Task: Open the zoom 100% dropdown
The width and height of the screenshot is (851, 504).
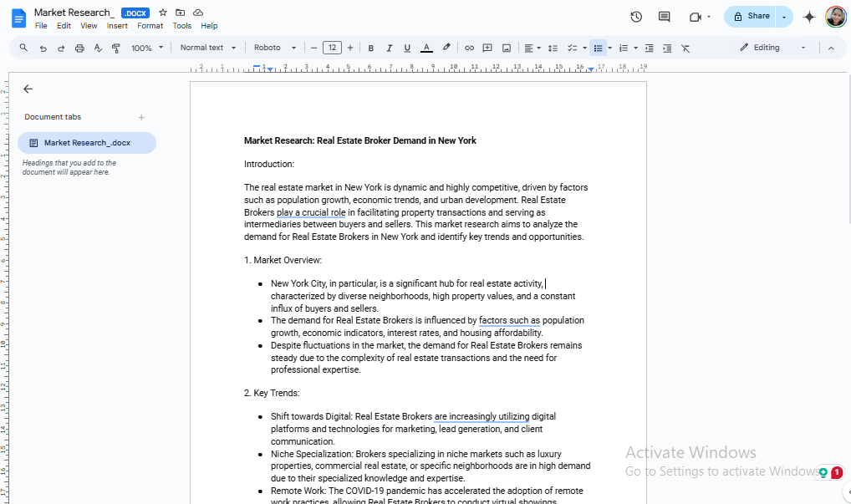Action: 147,48
